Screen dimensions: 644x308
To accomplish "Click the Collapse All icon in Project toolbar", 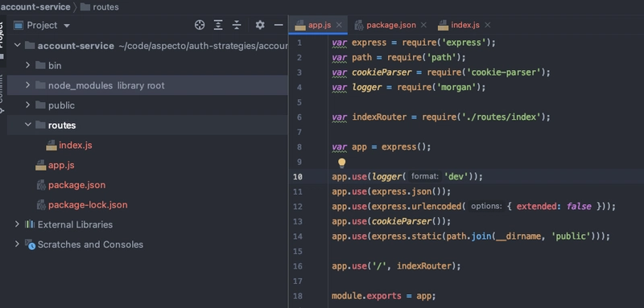I will click(237, 25).
